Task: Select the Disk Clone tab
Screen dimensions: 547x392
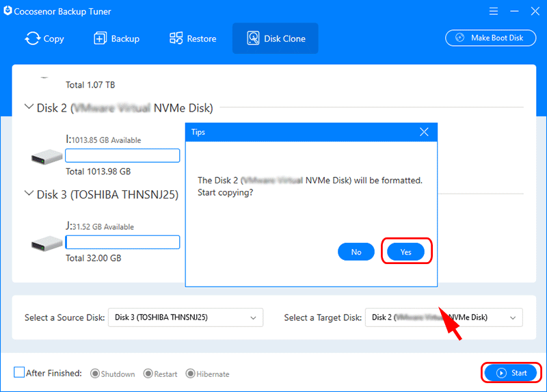Action: (x=276, y=38)
